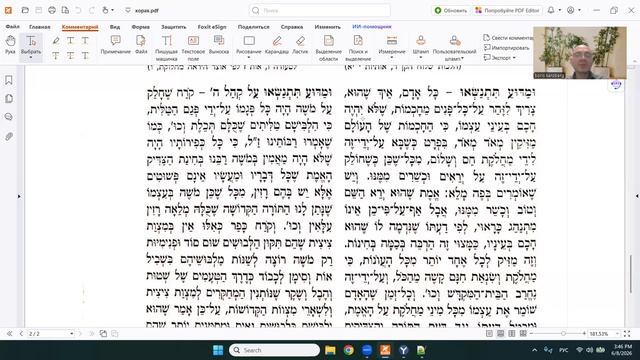Screen dimensions: 640x360
Task: Print the document with printer icon
Action: 52,10
